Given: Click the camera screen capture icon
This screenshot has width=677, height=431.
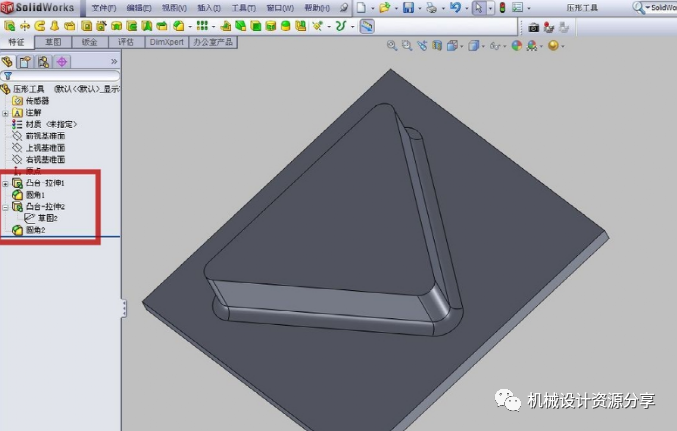Looking at the screenshot, I should 534,28.
